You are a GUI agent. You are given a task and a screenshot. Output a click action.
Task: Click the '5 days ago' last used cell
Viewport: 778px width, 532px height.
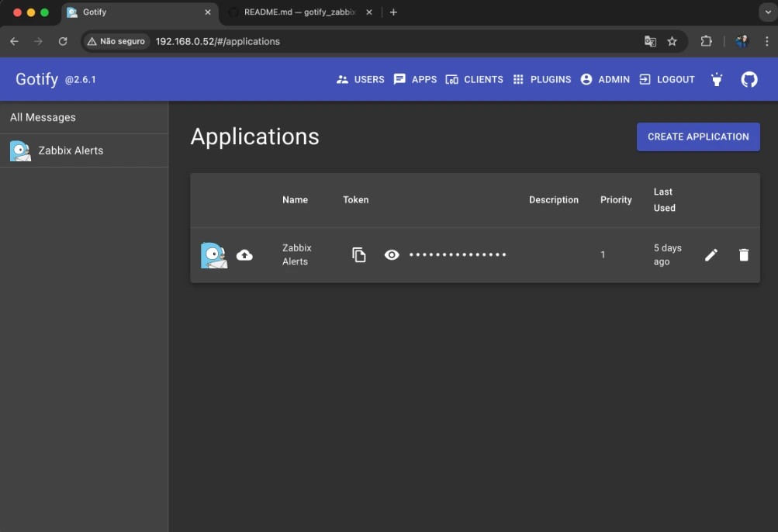coord(667,254)
